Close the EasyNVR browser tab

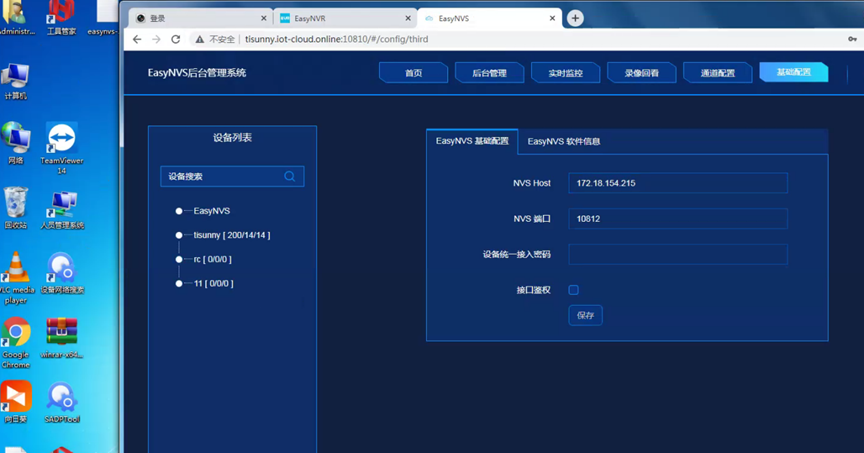408,18
